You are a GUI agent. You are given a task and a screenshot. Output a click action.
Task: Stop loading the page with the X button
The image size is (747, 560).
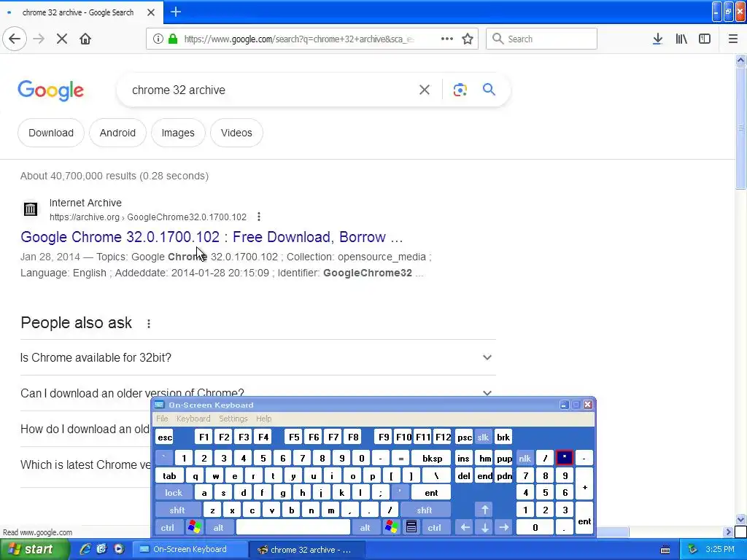(61, 39)
